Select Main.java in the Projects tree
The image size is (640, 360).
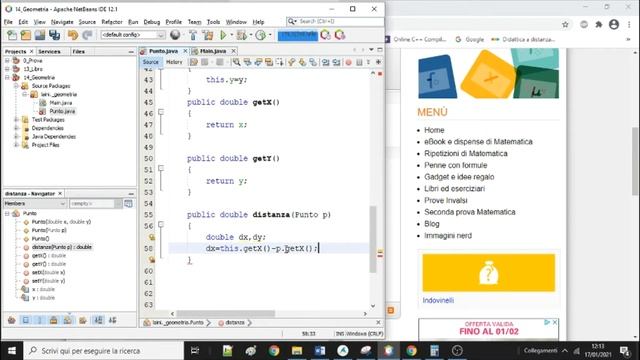(60, 103)
